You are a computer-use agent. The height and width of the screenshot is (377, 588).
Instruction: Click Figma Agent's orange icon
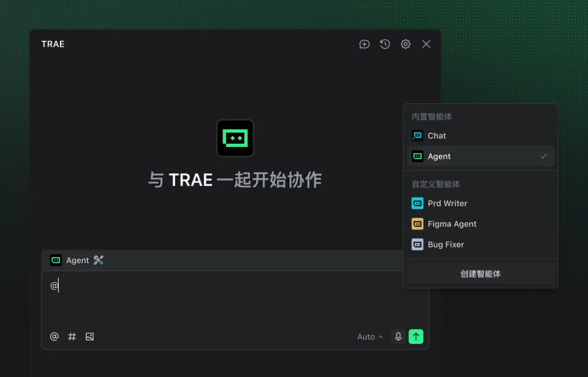[x=418, y=224]
